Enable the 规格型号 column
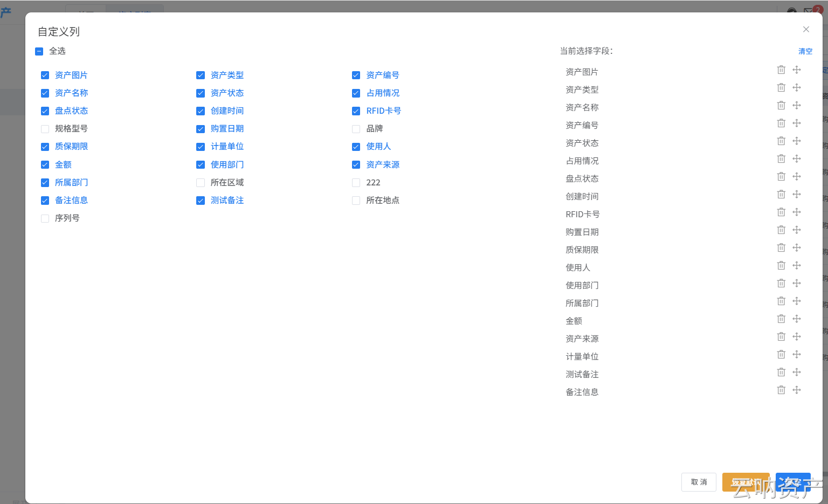This screenshot has width=828, height=504. tap(45, 129)
